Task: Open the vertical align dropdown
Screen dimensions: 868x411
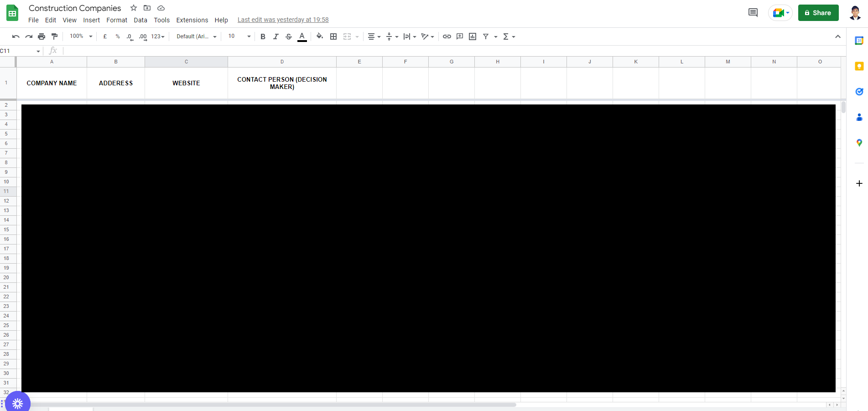Action: pyautogui.click(x=392, y=36)
